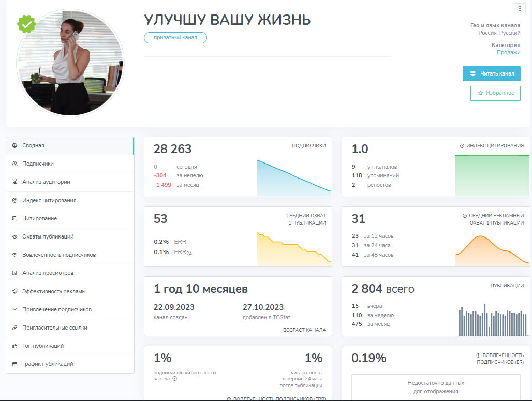Image resolution: width=532 pixels, height=401 pixels.
Task: Click the 28 263 subscribers count
Action: point(172,149)
